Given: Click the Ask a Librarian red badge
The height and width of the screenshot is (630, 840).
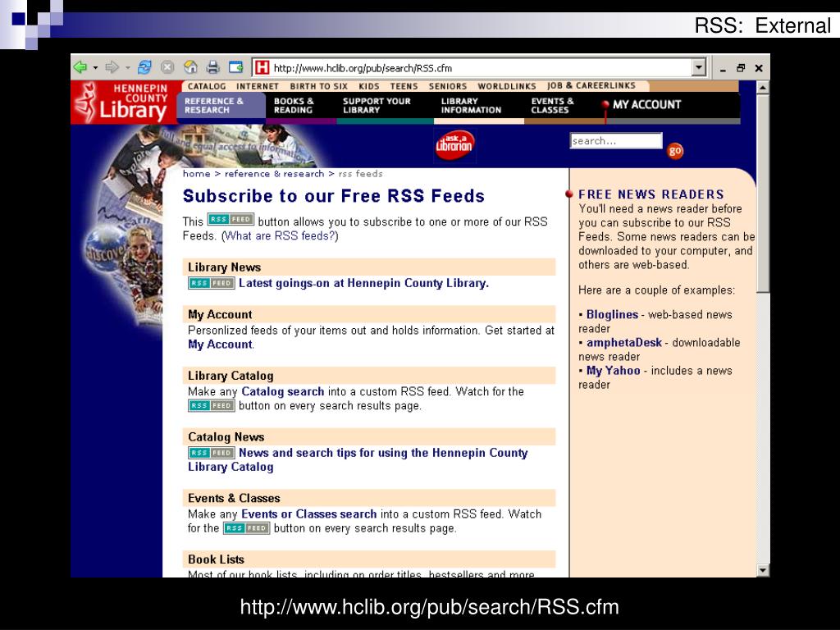Looking at the screenshot, I should point(454,144).
